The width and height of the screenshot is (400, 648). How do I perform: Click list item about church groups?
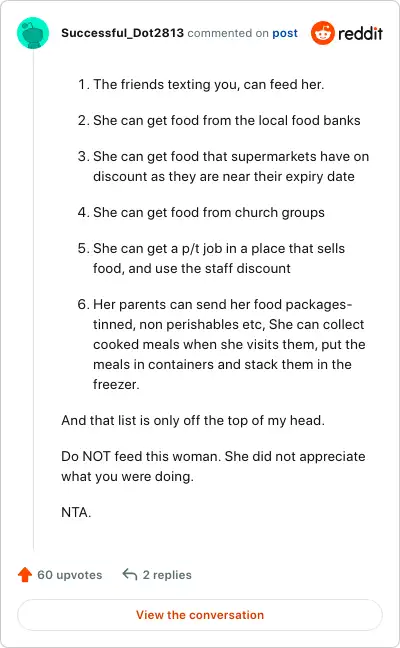[x=201, y=212]
